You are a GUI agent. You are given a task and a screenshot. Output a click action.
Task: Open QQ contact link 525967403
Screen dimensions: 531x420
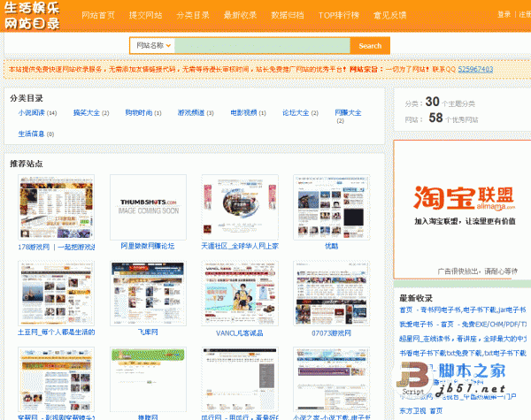[x=475, y=69]
